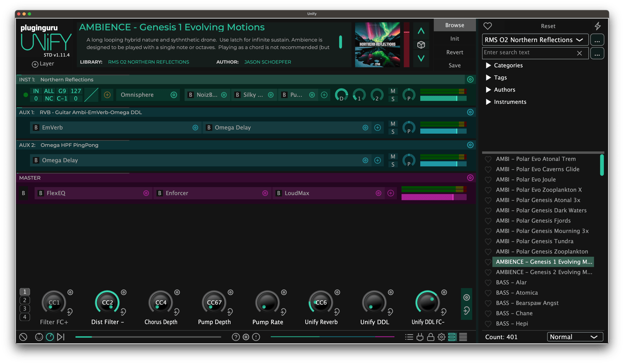Add effect after LoudMax on Master
This screenshot has height=364, width=624.
point(391,193)
